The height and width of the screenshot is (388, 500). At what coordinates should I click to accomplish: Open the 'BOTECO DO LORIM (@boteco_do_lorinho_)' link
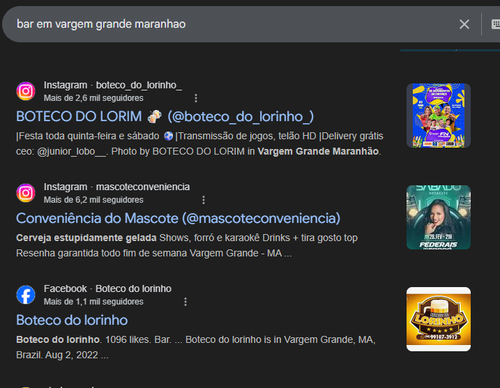point(165,117)
